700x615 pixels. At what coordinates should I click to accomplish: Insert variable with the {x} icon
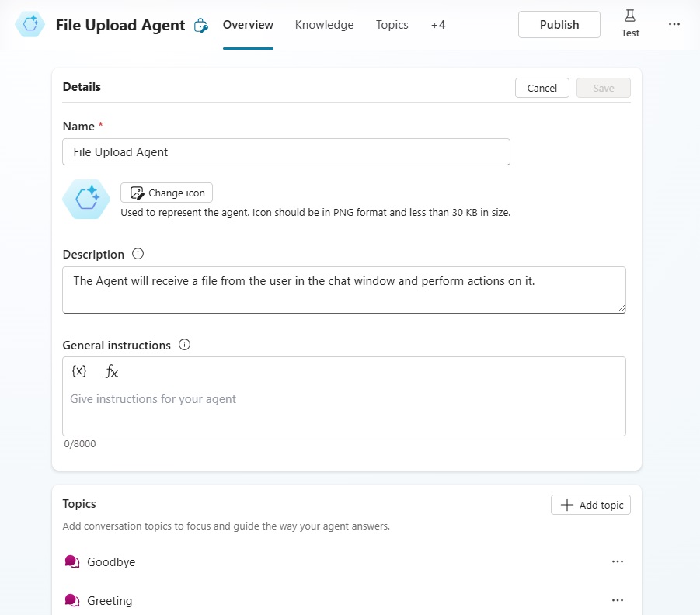[x=79, y=371]
